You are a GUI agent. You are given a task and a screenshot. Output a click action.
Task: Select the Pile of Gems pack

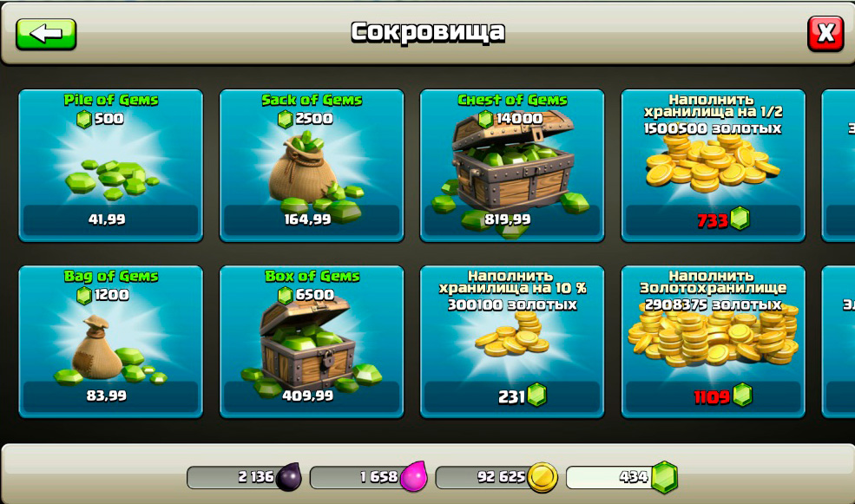[111, 166]
